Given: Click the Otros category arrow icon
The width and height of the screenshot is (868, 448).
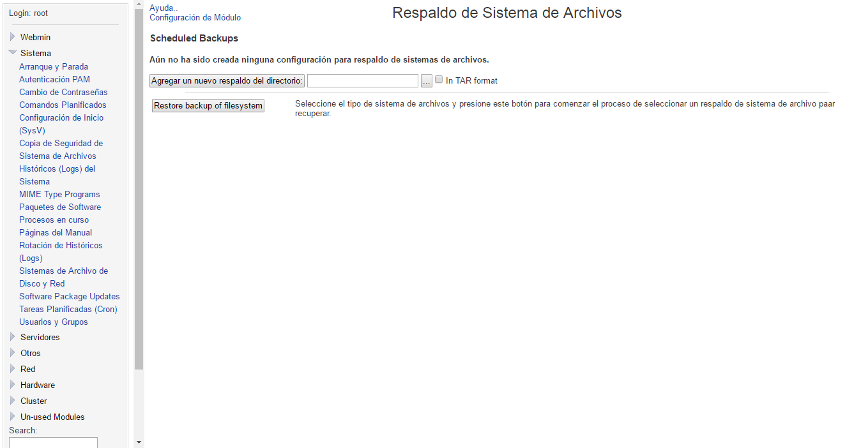Looking at the screenshot, I should tap(12, 353).
